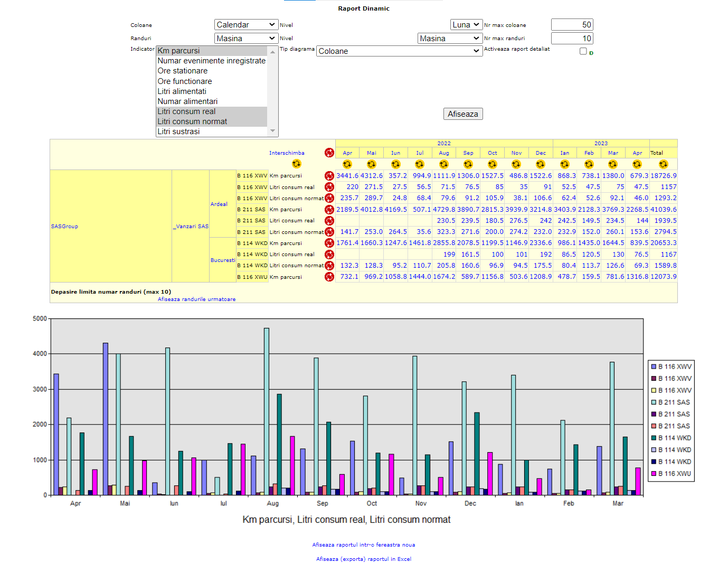Open the Coloane dropdown showing Calendar
This screenshot has width=728, height=573.
click(246, 25)
